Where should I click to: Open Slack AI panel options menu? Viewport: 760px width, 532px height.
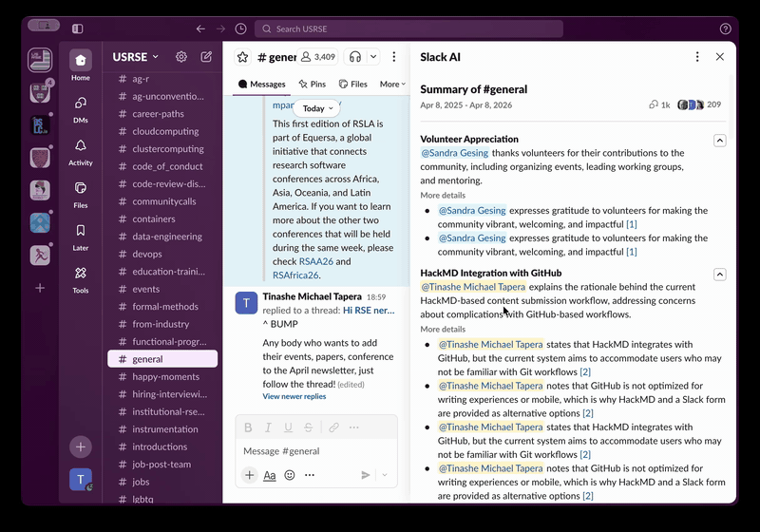[x=697, y=57]
